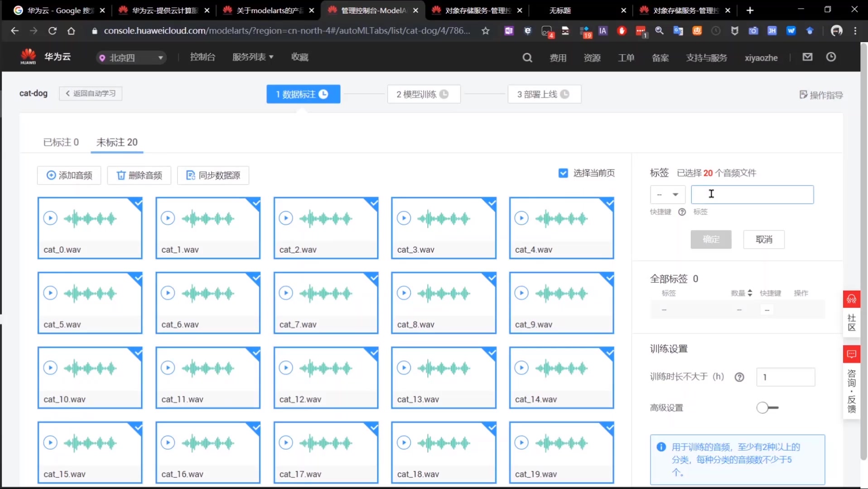
Task: Deselect the cat_14.wav card checkmark
Action: pyautogui.click(x=609, y=352)
